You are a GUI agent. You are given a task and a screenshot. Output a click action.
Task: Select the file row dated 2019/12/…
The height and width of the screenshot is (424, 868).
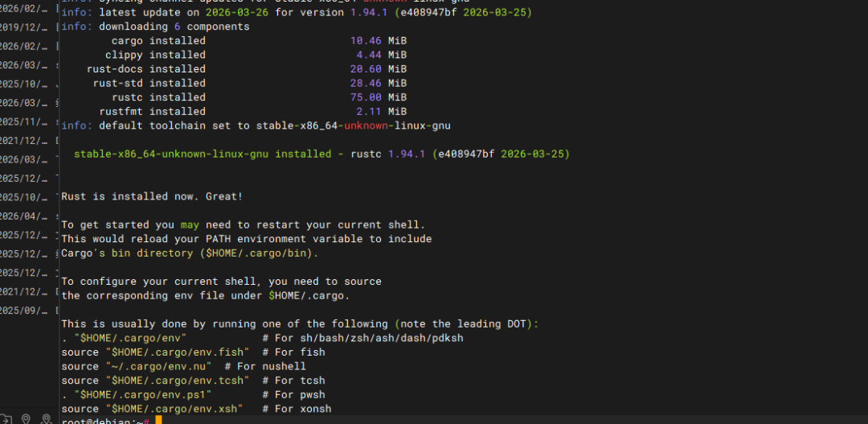pos(30,27)
